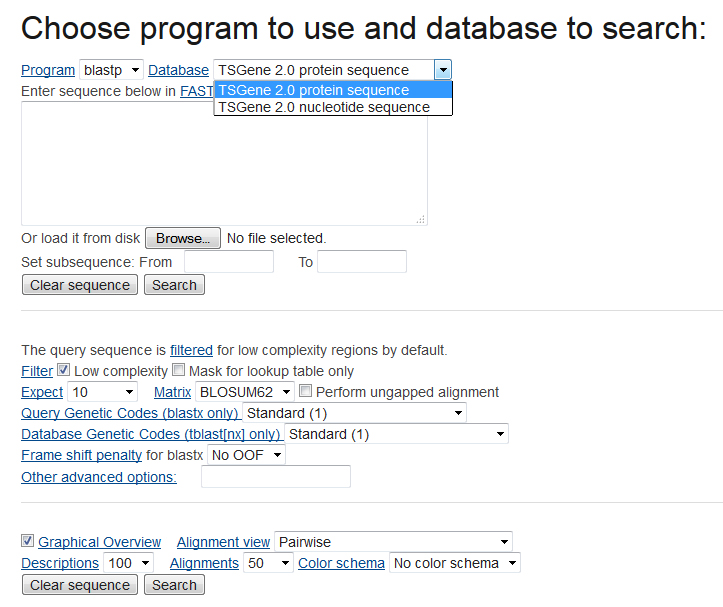
Task: Choose TSGene 2.0 protein sequence option
Action: click(x=313, y=90)
